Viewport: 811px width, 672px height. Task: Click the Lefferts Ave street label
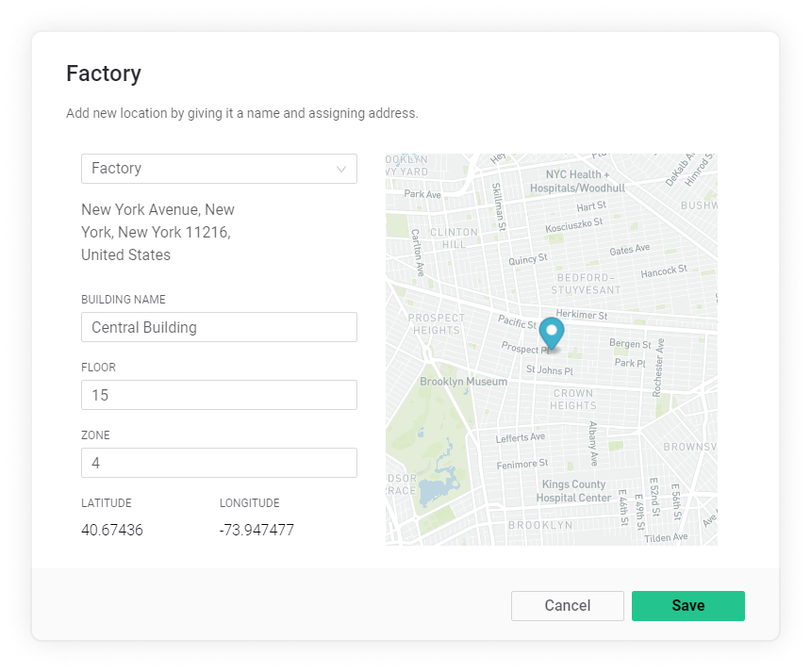click(x=521, y=437)
